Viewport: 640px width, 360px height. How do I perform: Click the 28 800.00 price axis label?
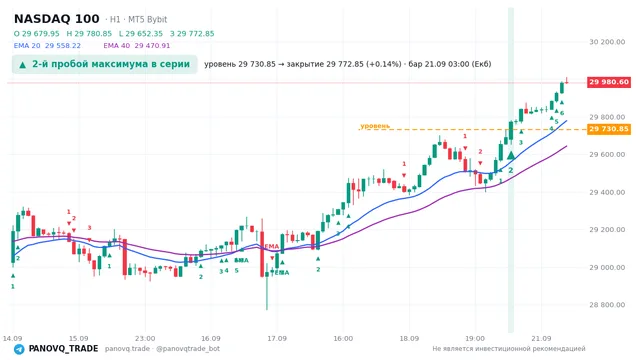click(x=607, y=305)
